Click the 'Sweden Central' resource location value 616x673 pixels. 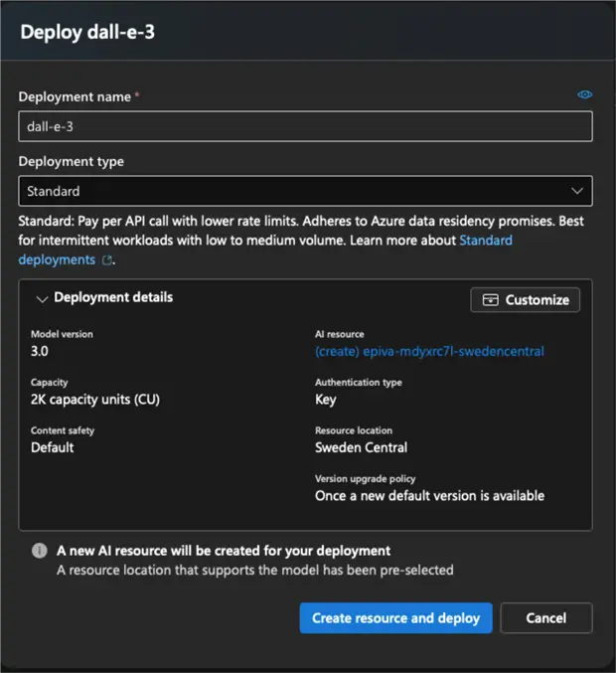(361, 447)
